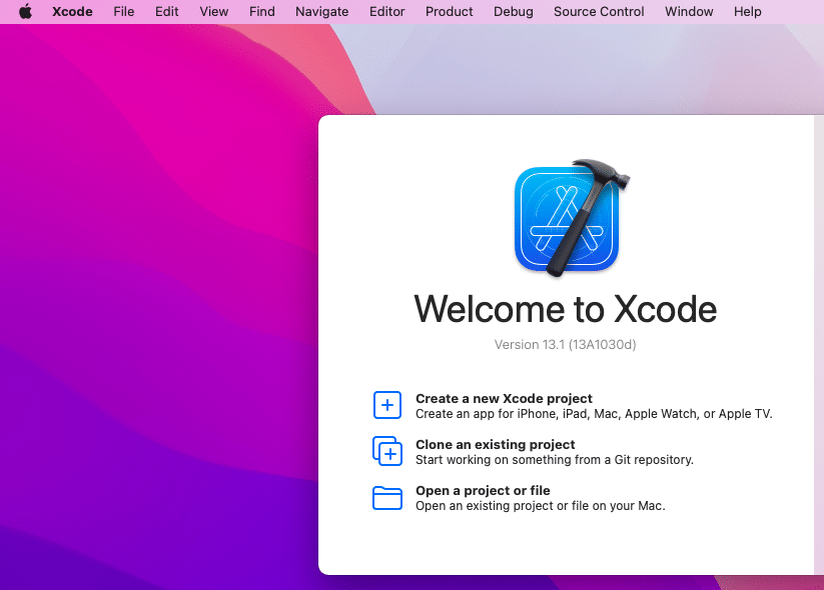Click the clone project duplicate-plus icon
Image resolution: width=824 pixels, height=590 pixels.
(387, 451)
